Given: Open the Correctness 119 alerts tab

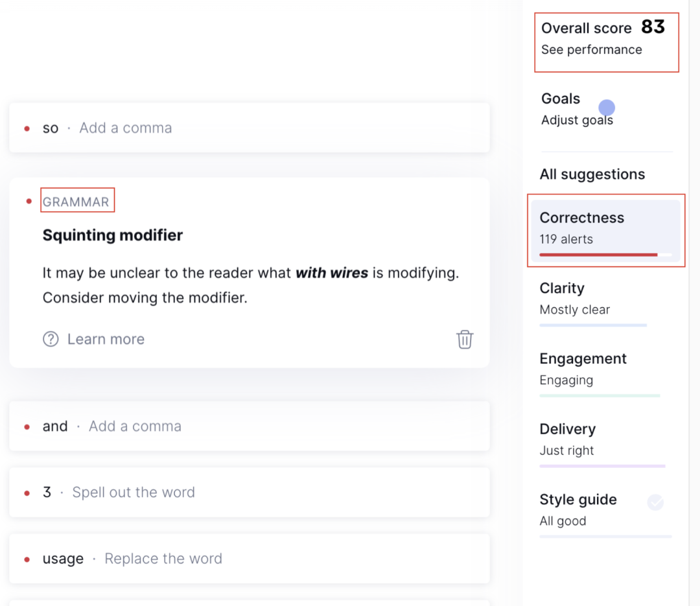Looking at the screenshot, I should coord(605,231).
